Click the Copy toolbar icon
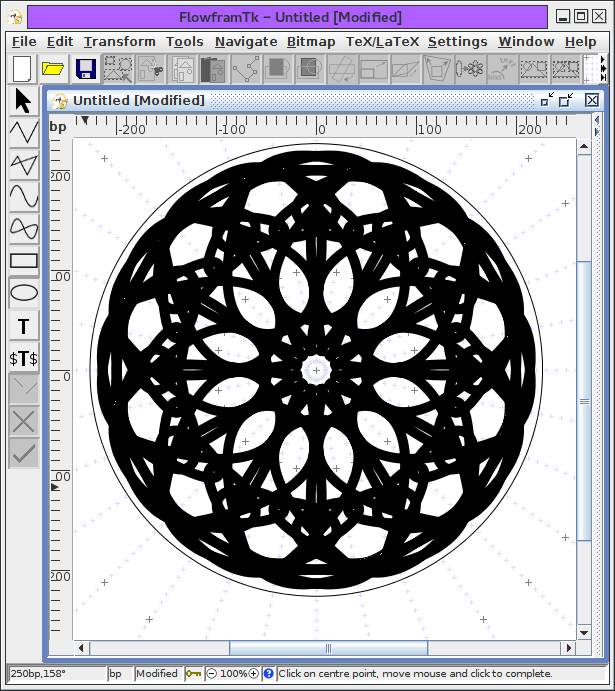The width and height of the screenshot is (615, 691). tap(182, 69)
